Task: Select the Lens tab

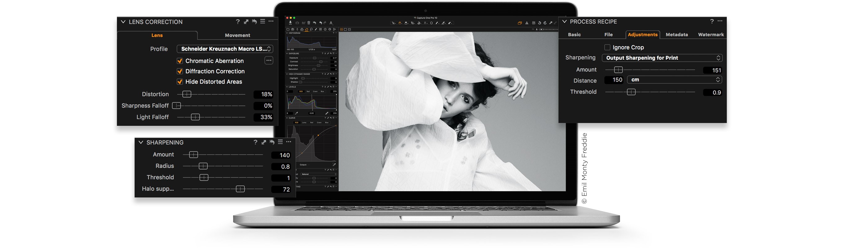Action: pos(157,35)
